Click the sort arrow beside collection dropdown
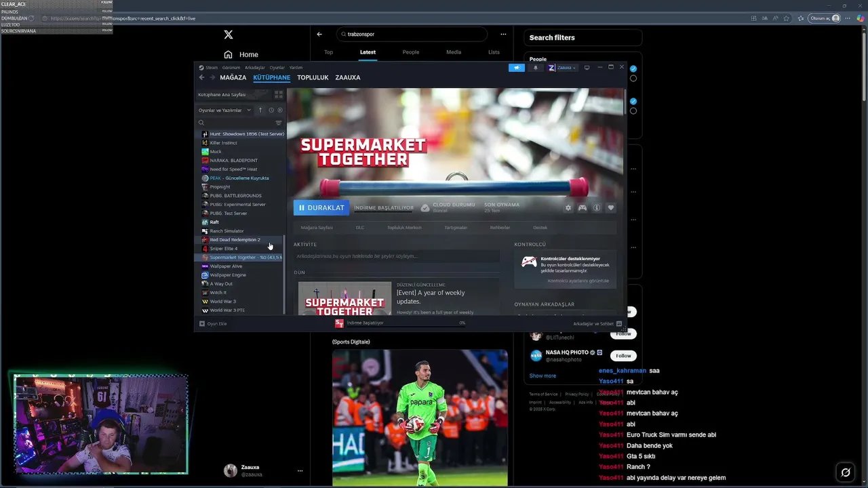Screen dimensions: 868x488 click(260, 110)
